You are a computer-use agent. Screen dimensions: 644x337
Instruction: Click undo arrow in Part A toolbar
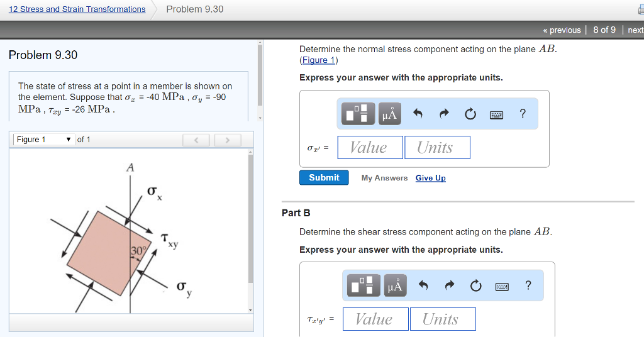(x=418, y=113)
